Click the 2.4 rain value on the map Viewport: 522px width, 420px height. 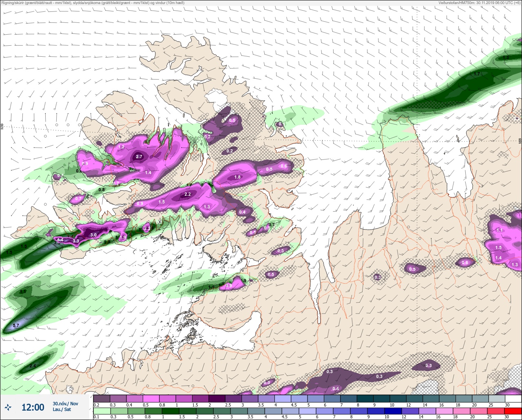click(x=33, y=366)
